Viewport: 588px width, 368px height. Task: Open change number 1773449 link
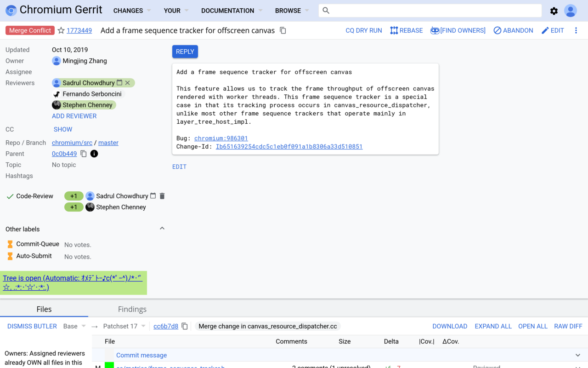pos(79,30)
